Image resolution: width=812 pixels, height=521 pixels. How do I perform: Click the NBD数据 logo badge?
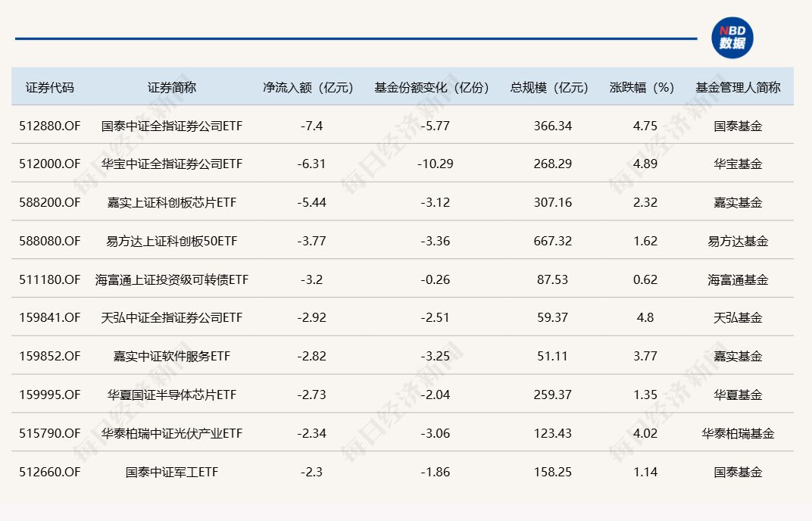tap(732, 38)
